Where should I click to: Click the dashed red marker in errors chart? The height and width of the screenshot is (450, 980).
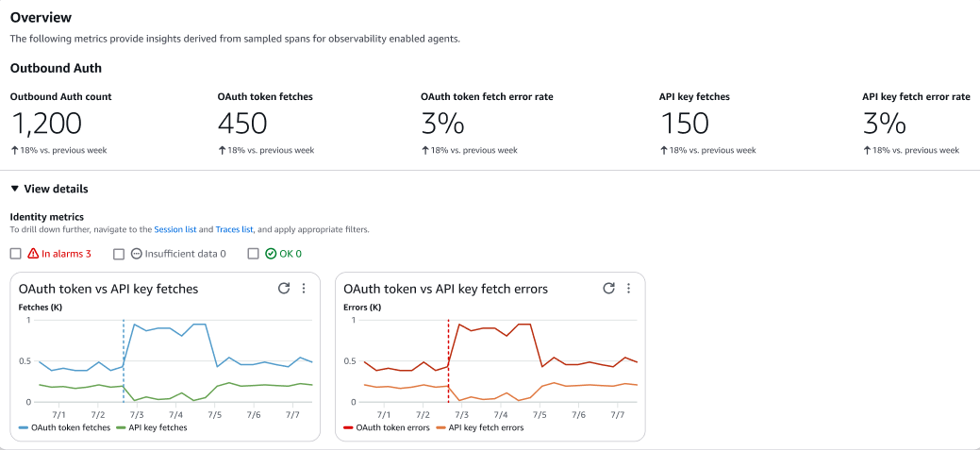448,358
